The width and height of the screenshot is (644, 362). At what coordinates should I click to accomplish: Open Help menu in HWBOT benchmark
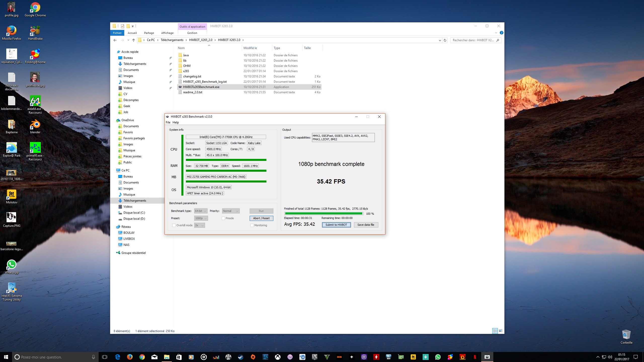tap(176, 122)
